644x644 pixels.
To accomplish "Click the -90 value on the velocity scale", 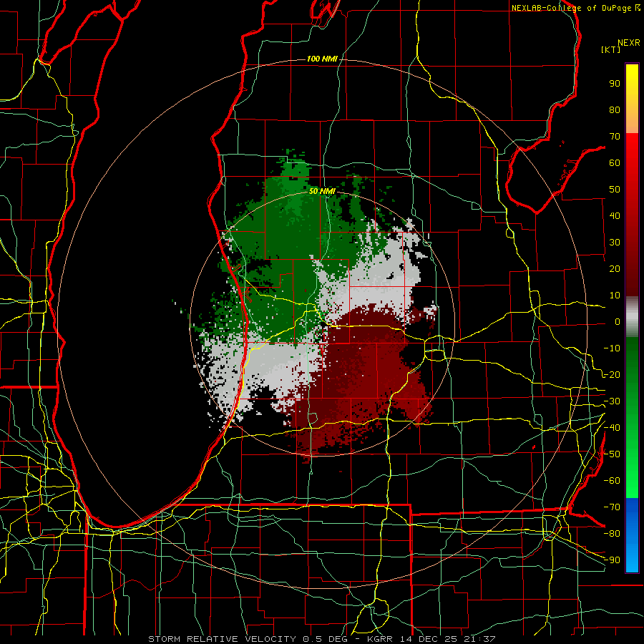I will [612, 560].
